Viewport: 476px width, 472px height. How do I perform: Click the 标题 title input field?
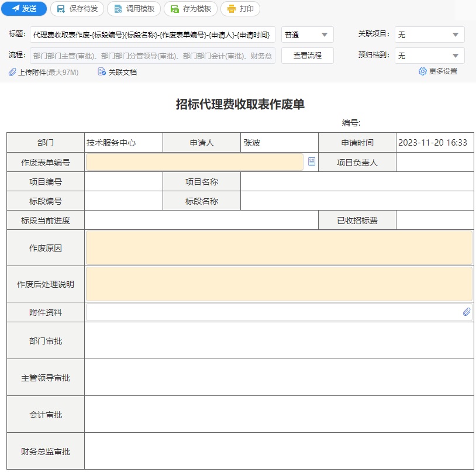pos(153,35)
